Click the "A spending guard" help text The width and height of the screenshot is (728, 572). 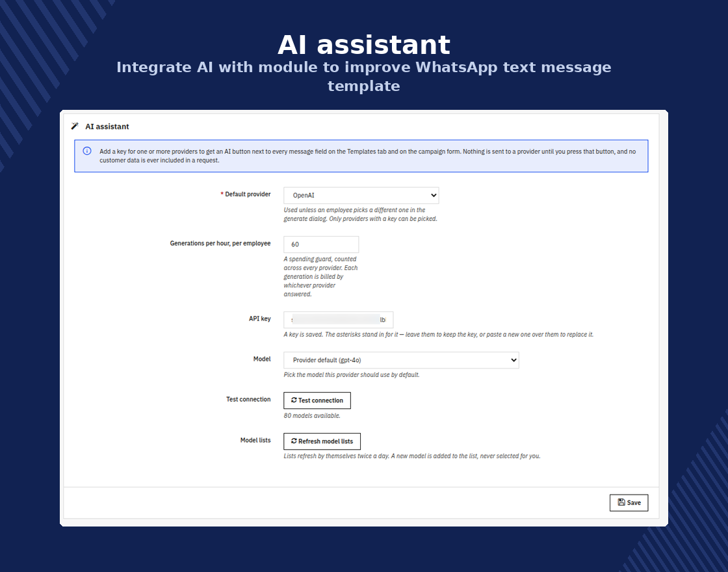(x=321, y=277)
